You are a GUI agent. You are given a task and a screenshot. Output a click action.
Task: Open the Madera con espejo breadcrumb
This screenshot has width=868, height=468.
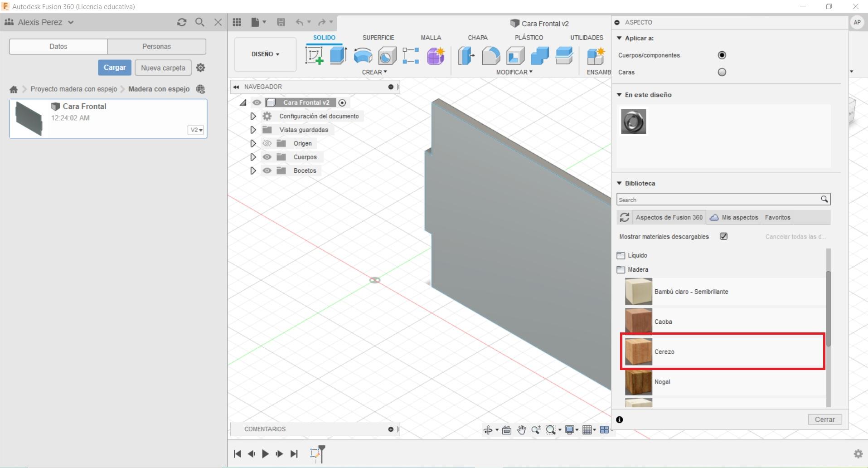point(159,89)
